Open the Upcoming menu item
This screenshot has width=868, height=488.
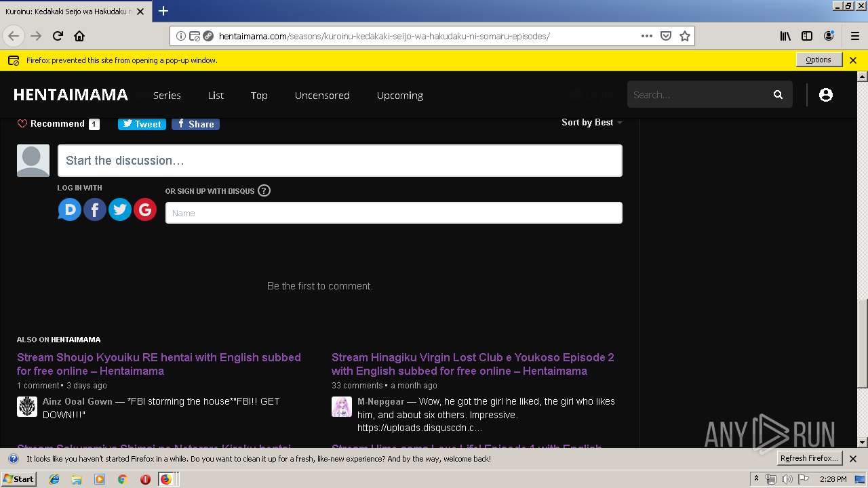[x=400, y=95]
